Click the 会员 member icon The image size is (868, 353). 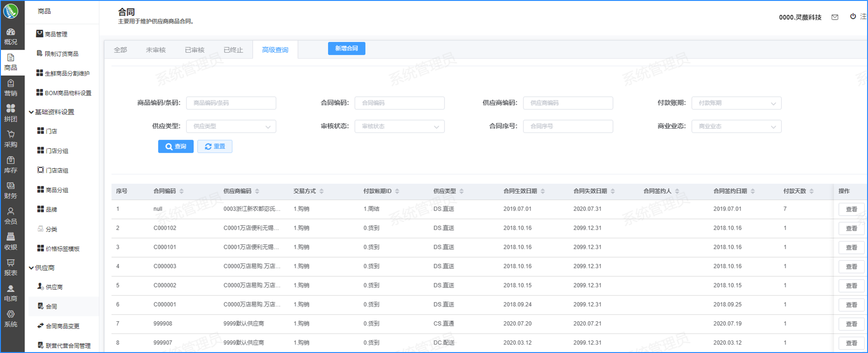click(10, 216)
